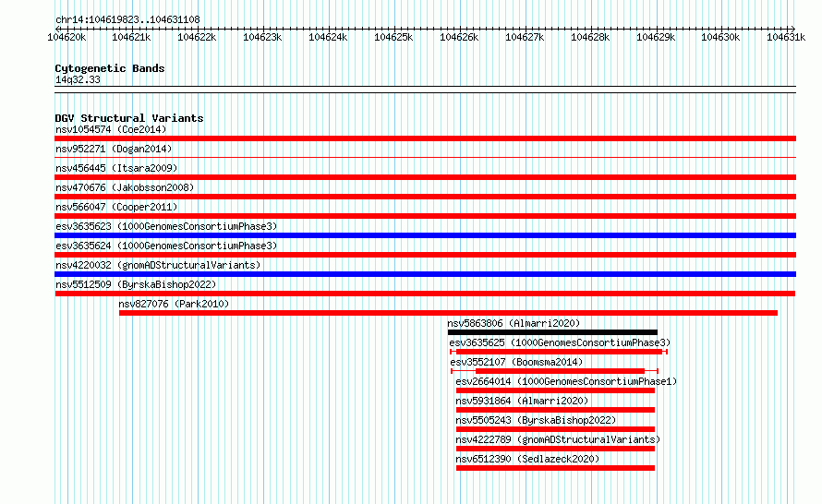Select the red bar under nsv5931864
This screenshot has height=504, width=822.
[x=556, y=410]
